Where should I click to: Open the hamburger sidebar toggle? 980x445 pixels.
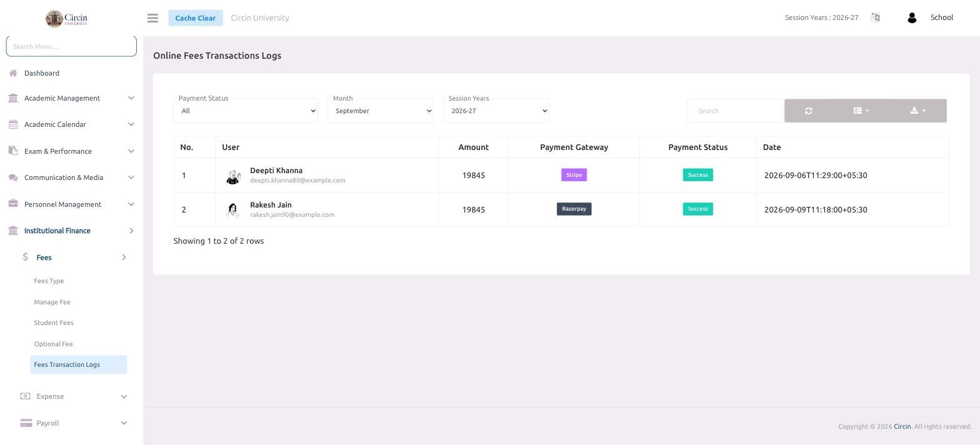point(152,18)
